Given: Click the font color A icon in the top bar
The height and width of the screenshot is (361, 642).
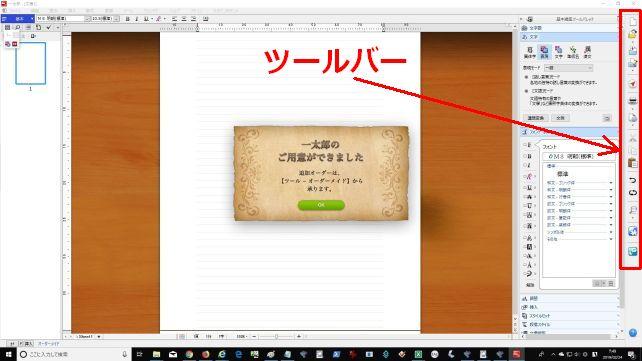Looking at the screenshot, I should point(158,19).
